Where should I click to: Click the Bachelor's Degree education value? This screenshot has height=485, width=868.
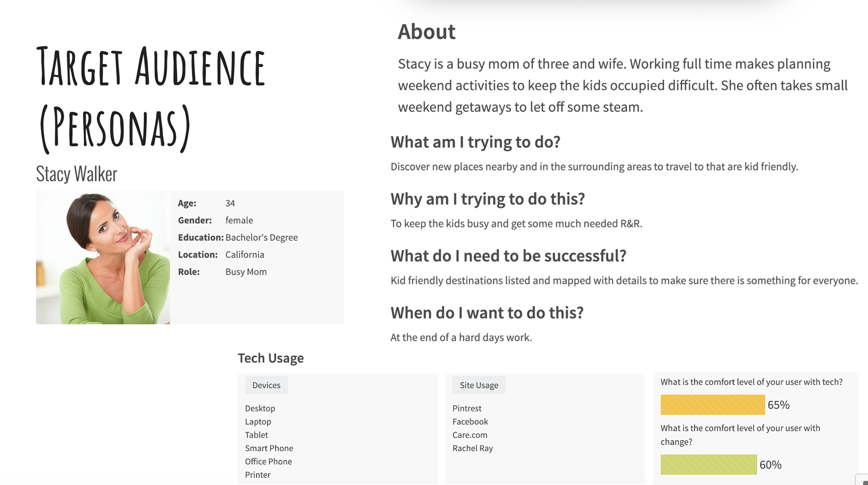tap(261, 238)
